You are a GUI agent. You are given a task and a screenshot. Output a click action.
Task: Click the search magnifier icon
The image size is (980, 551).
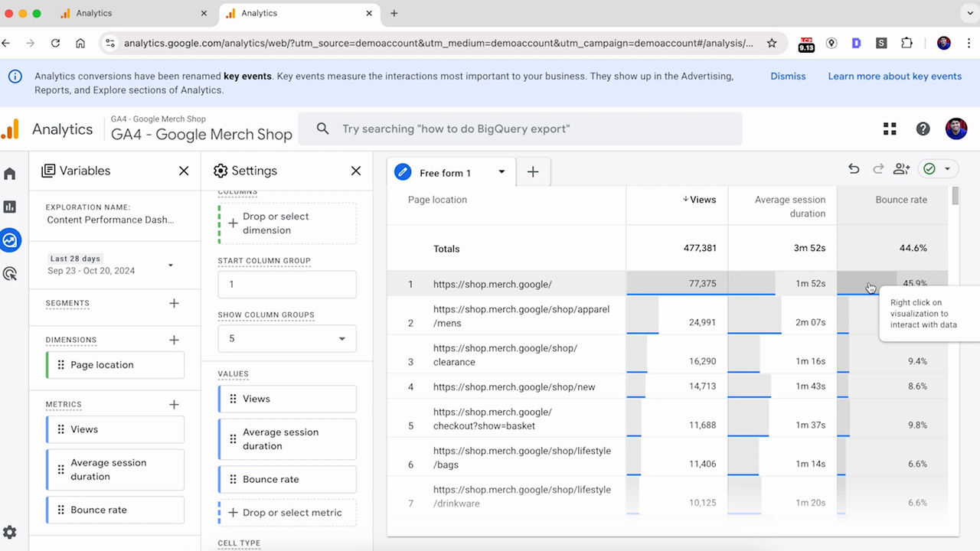323,129
